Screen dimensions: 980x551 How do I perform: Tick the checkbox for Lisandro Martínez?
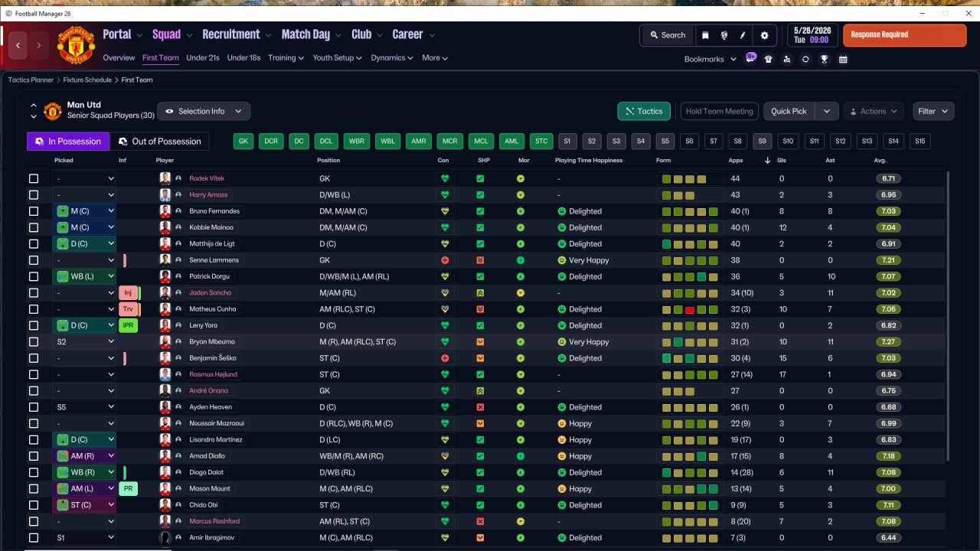coord(34,440)
